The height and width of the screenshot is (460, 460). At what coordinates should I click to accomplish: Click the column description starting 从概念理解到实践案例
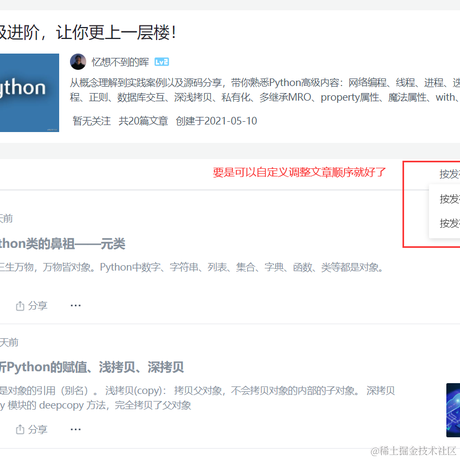coord(265,90)
